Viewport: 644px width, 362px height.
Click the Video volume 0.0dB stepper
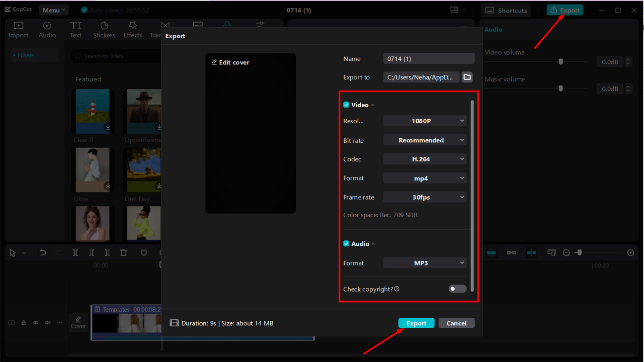pyautogui.click(x=628, y=62)
